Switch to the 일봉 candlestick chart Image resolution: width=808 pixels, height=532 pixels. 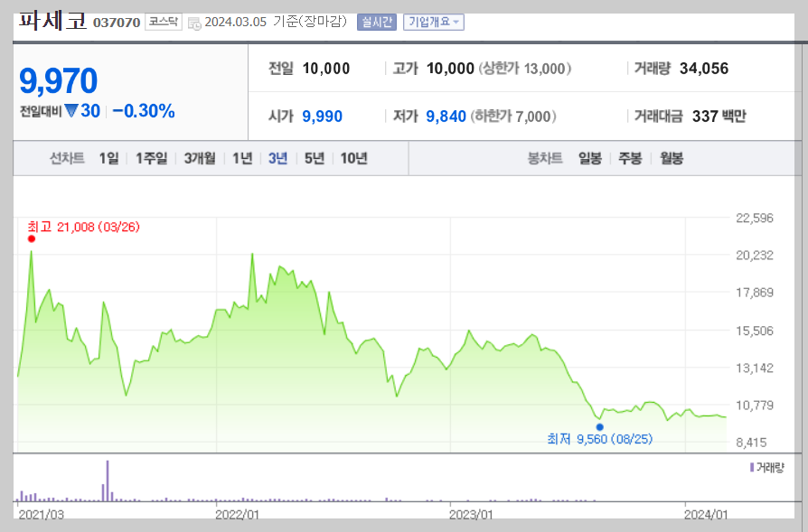(x=590, y=158)
